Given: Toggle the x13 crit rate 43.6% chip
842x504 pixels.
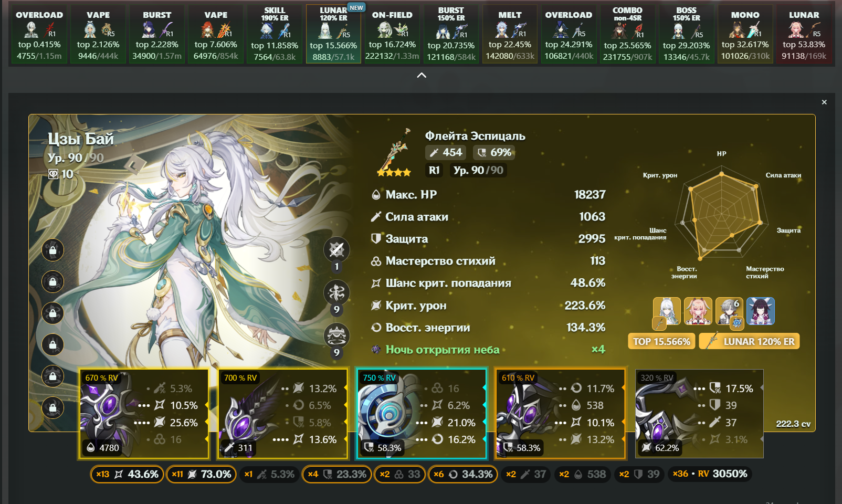Looking at the screenshot, I should coord(127,474).
